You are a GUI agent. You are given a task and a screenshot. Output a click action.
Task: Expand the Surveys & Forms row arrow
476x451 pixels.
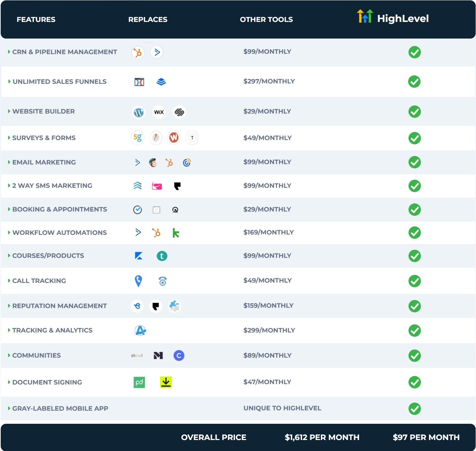pos(9,138)
